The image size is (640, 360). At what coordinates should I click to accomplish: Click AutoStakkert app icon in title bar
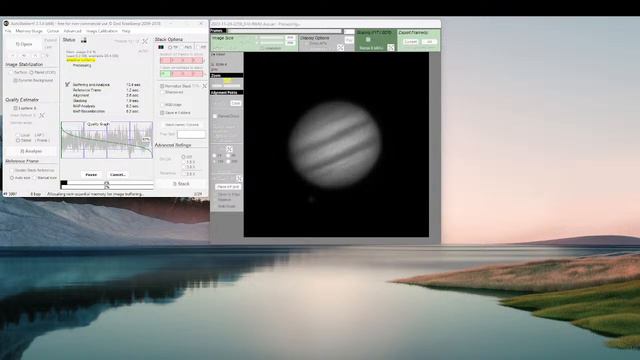(x=6, y=24)
